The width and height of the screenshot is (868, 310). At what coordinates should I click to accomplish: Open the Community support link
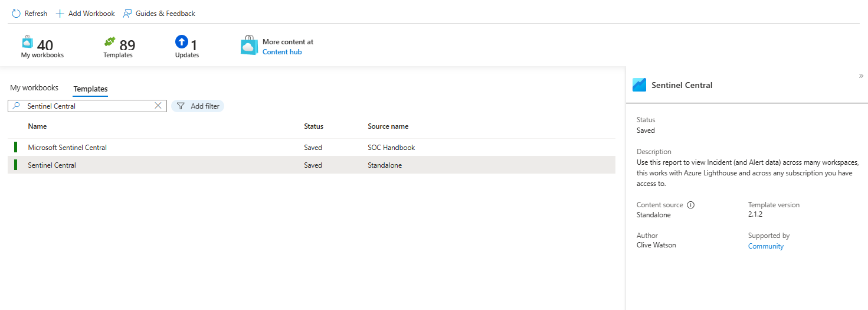pyautogui.click(x=766, y=246)
